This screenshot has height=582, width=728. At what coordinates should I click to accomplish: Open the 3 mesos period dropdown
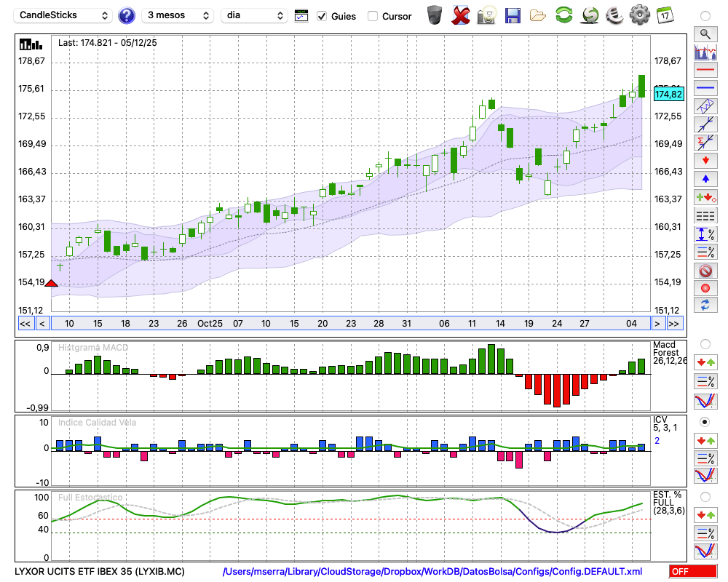point(178,15)
